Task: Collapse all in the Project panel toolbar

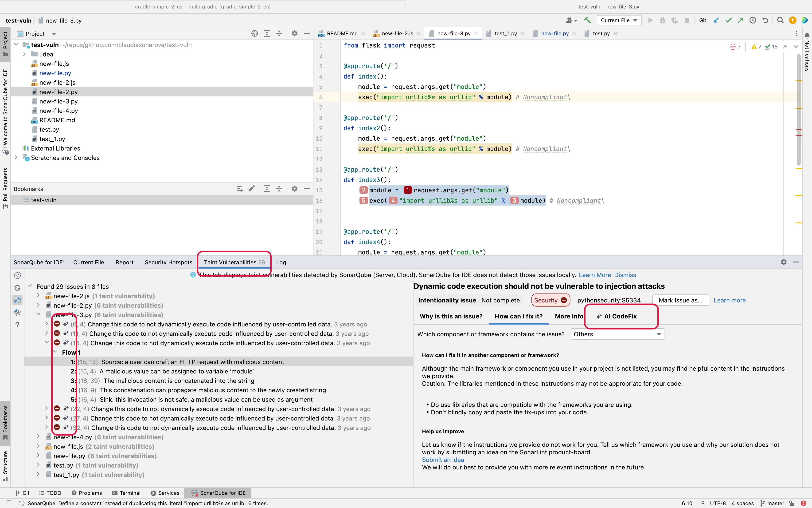Action: pos(279,33)
